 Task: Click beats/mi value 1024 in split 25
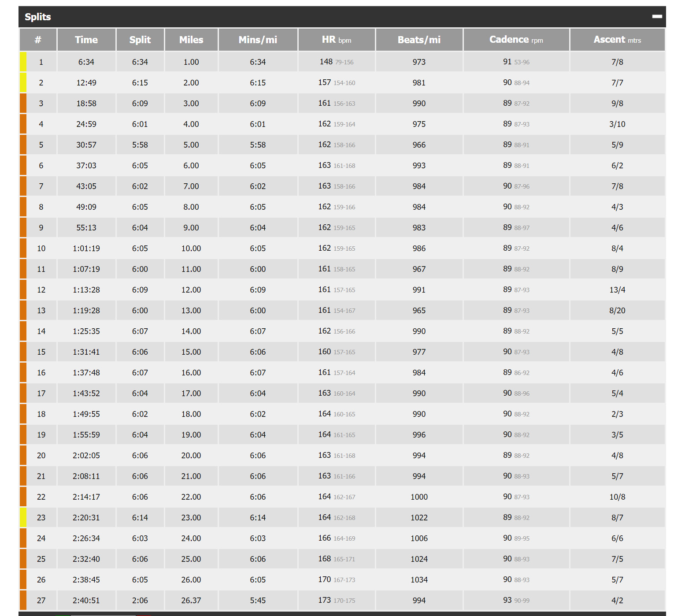click(419, 559)
